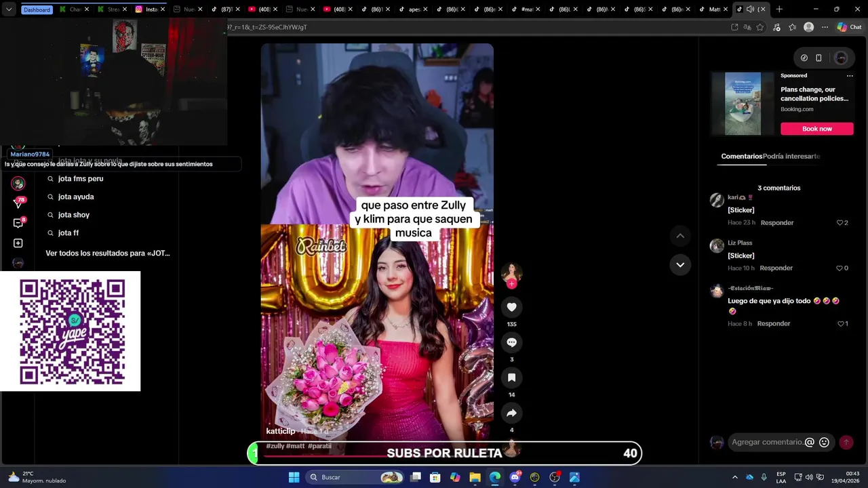This screenshot has width=868, height=488.
Task: Open weather widget 21°C Mayorm. nublado
Action: point(38,477)
